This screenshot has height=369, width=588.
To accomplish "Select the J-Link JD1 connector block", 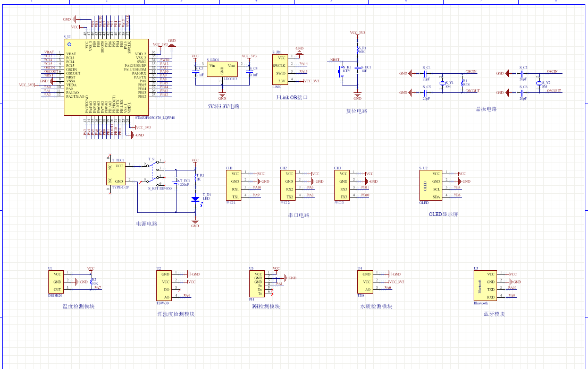I will [x=281, y=69].
